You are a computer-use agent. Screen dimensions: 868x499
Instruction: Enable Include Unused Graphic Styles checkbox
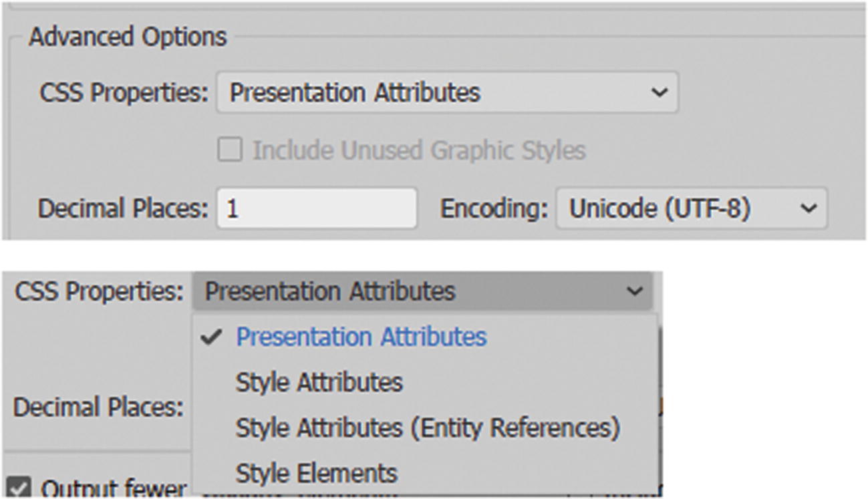click(x=230, y=150)
